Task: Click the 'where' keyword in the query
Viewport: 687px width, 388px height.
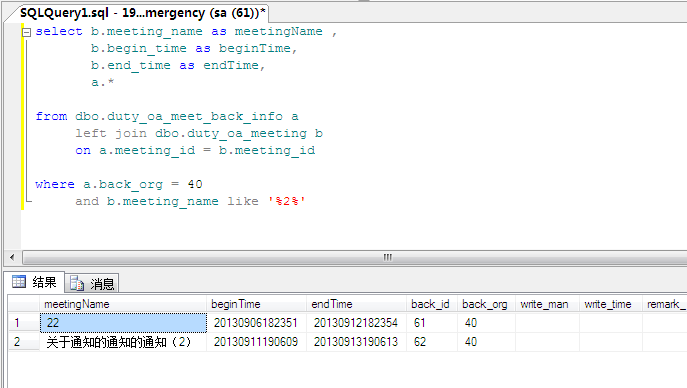Action: point(55,184)
